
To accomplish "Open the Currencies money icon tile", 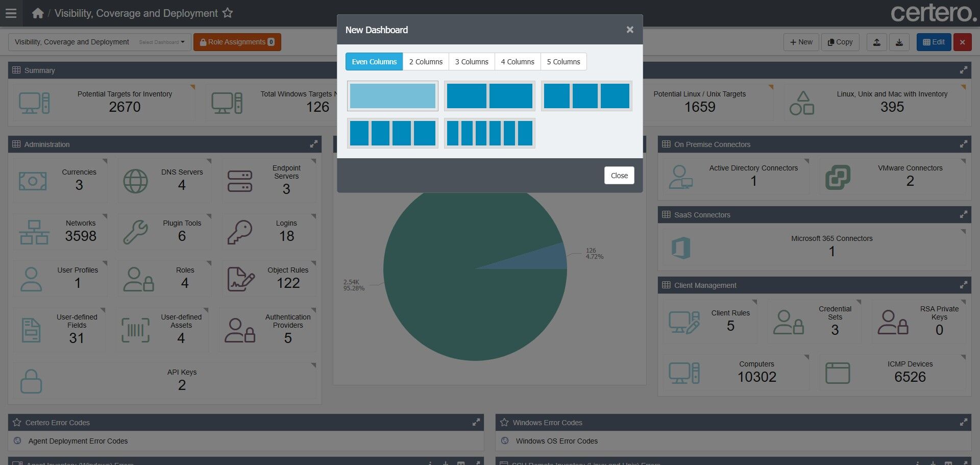I will click(x=33, y=181).
